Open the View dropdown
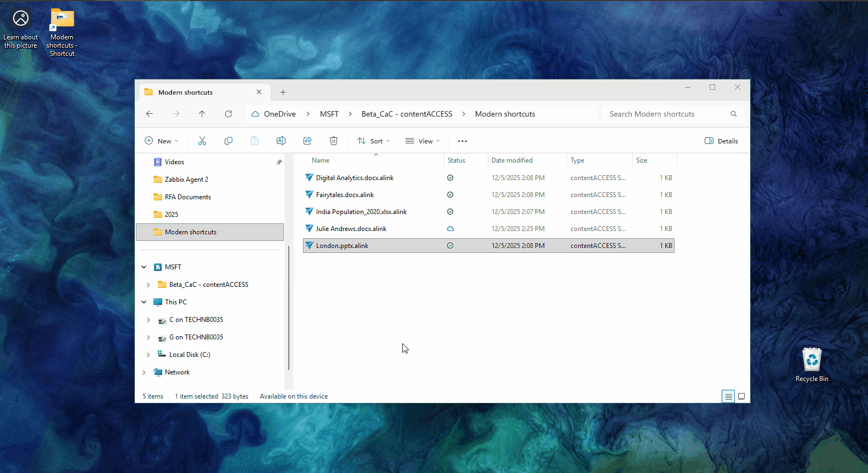868x473 pixels. pos(422,141)
